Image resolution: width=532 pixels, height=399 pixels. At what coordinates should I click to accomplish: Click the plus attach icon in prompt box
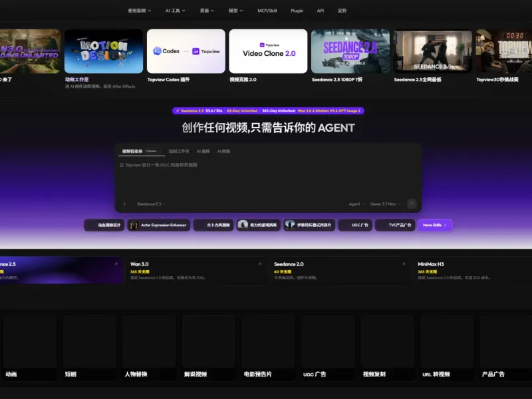(x=124, y=204)
